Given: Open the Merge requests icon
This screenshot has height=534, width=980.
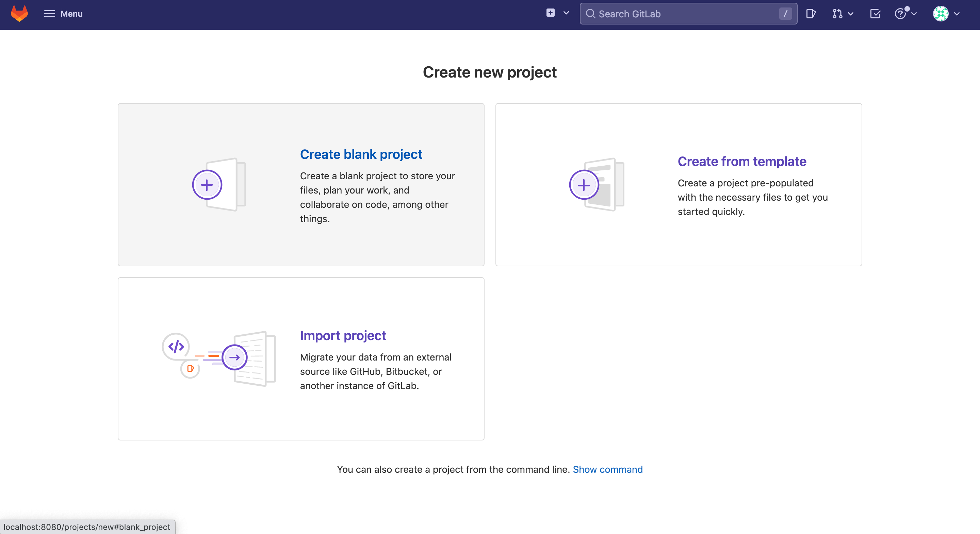Looking at the screenshot, I should pos(837,14).
